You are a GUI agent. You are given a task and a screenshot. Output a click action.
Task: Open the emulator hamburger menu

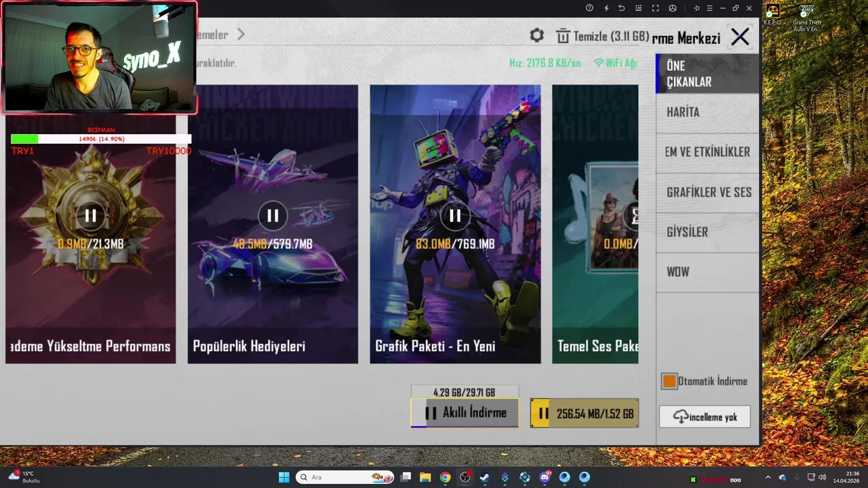click(x=709, y=8)
